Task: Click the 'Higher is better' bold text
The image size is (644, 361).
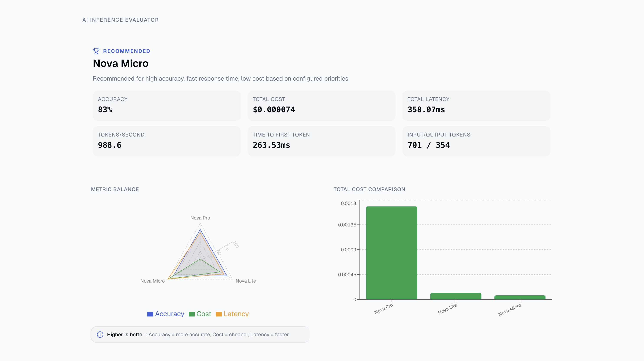Action: coord(125,335)
